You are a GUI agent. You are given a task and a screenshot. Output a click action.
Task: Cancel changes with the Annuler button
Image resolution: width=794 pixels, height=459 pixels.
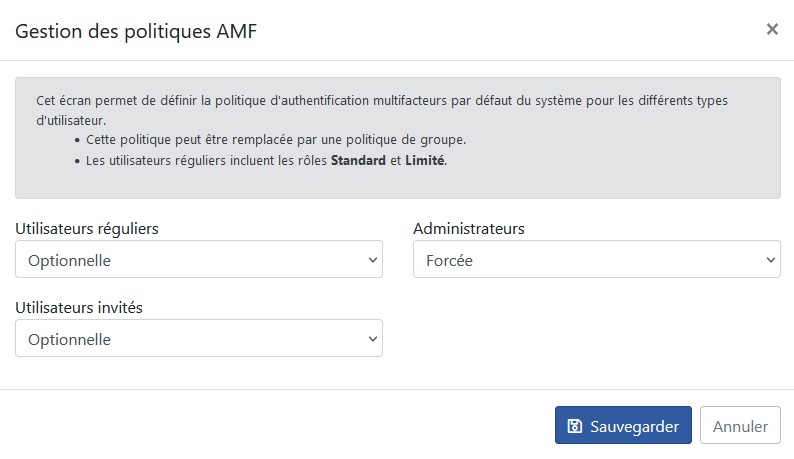tap(740, 425)
